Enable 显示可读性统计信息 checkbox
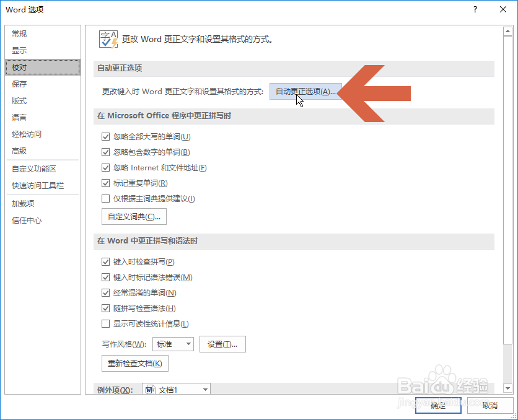The height and width of the screenshot is (420, 518). (106, 324)
